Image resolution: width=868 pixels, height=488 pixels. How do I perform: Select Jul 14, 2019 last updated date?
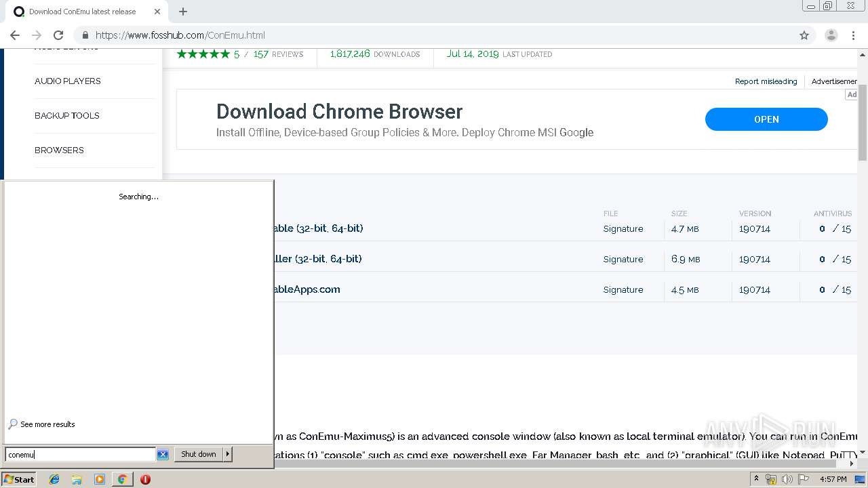(473, 54)
